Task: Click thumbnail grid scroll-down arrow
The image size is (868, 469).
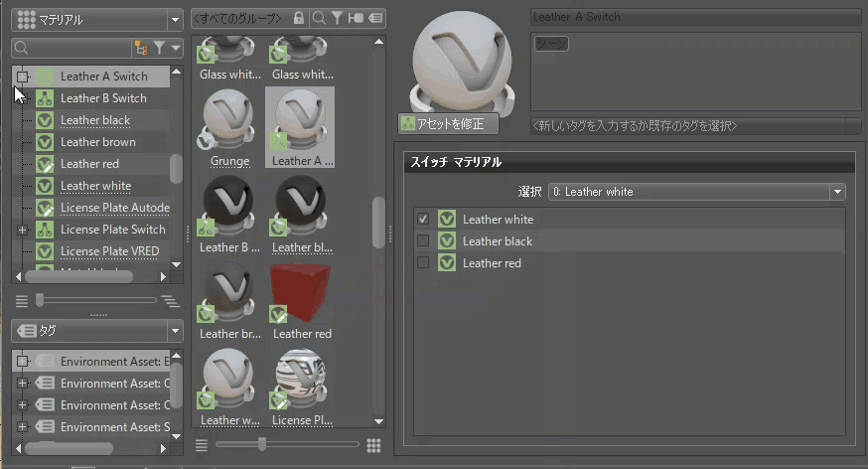Action: pos(378,422)
